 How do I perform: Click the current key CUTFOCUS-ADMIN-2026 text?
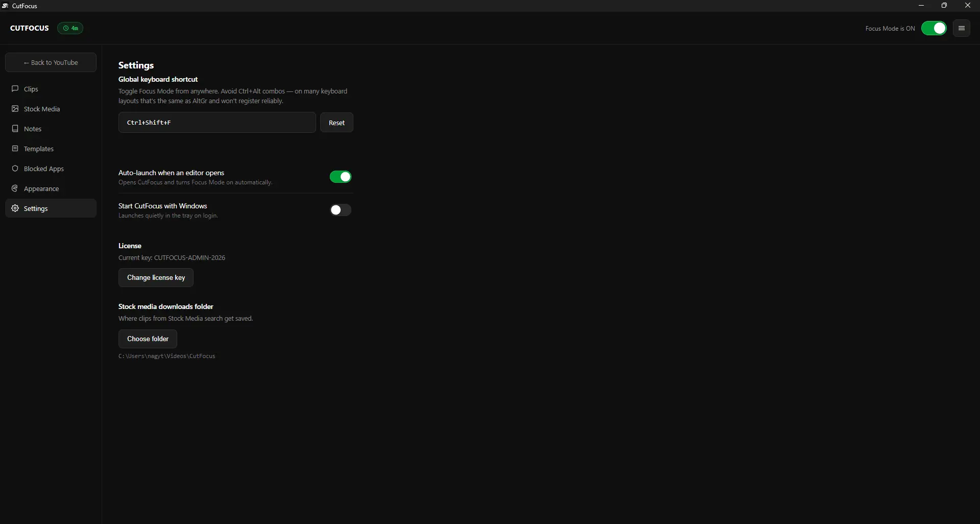click(x=172, y=258)
